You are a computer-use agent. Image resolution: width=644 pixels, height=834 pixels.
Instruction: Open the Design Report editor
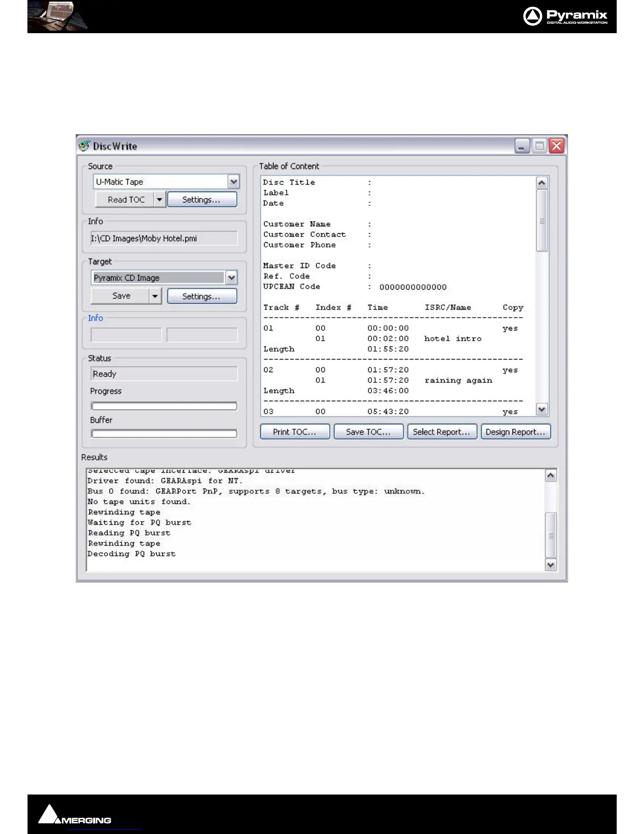[516, 432]
